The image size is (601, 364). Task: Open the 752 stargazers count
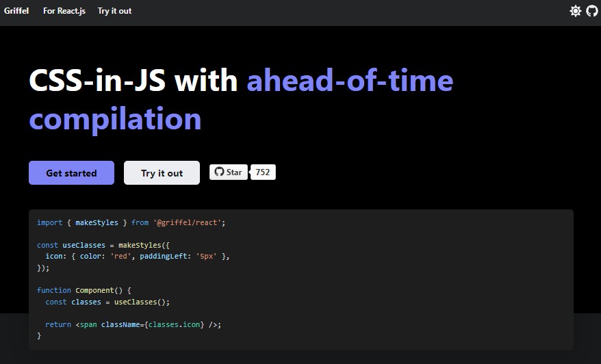coord(263,172)
